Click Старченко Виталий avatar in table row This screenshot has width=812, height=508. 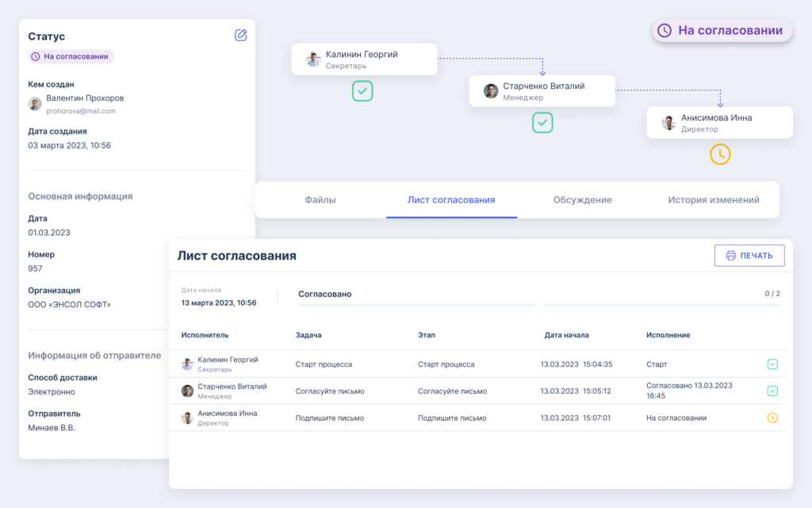pos(187,391)
